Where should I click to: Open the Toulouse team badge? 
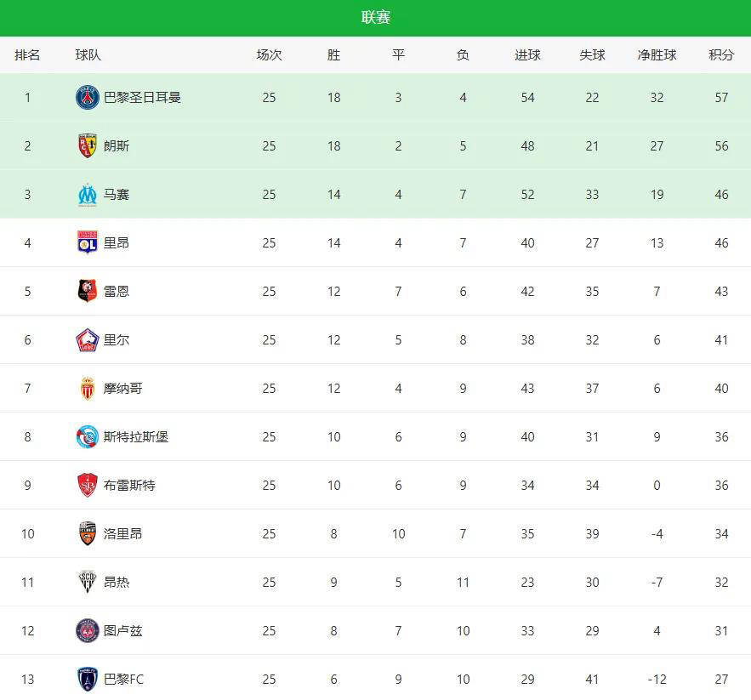88,630
